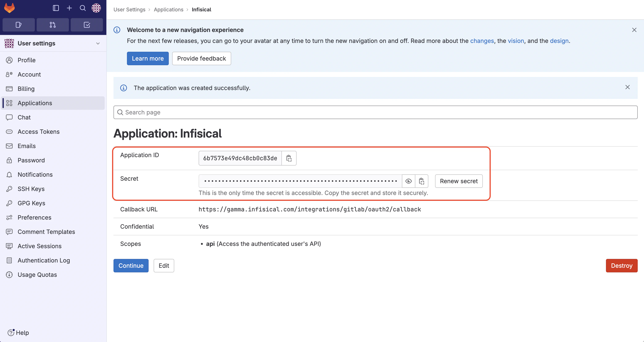Open the Issues shortcut button
The width and height of the screenshot is (644, 342).
pos(18,25)
